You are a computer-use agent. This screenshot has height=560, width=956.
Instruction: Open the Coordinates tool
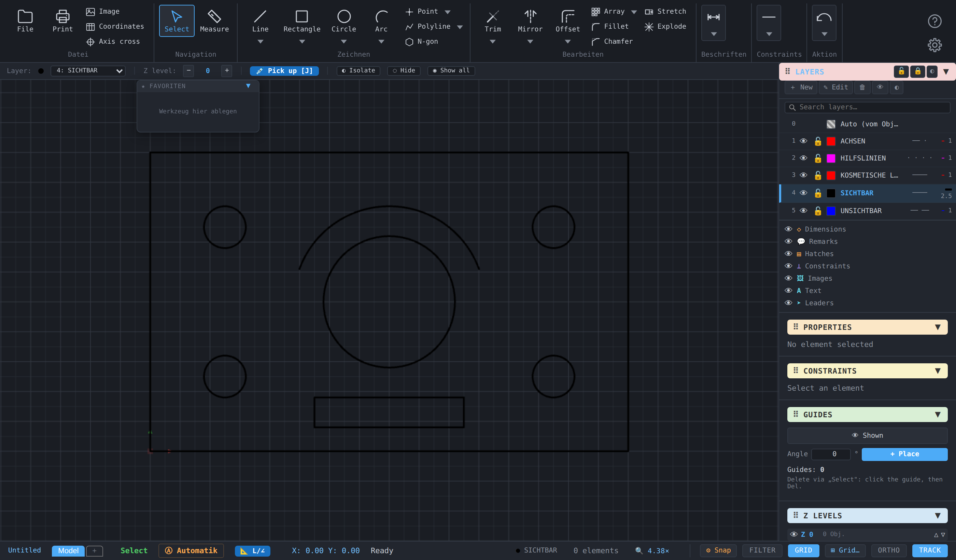point(115,27)
